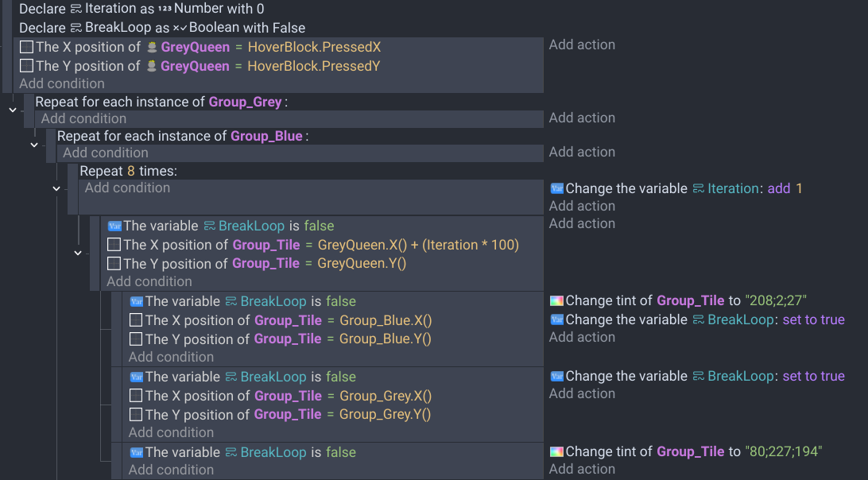Viewport: 868px width, 480px height.
Task: Open the GreyQueen.X() + (Iteration * 100) expression
Action: pyautogui.click(x=418, y=245)
